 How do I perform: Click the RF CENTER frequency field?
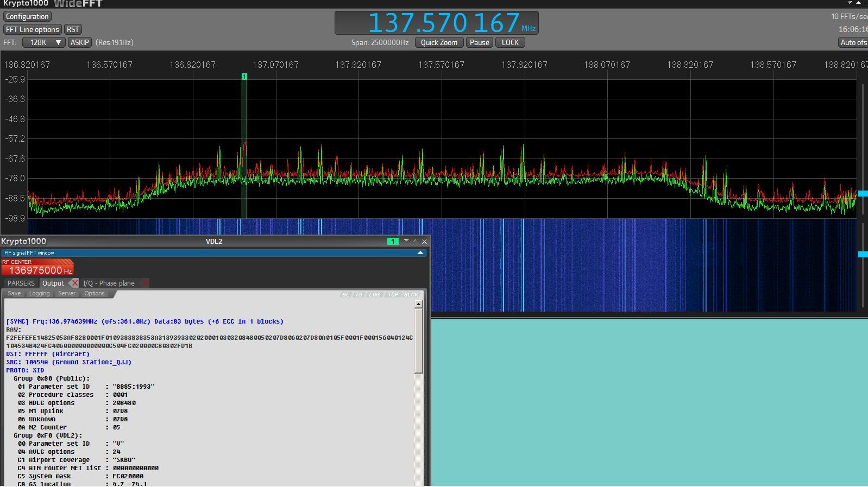pos(37,270)
